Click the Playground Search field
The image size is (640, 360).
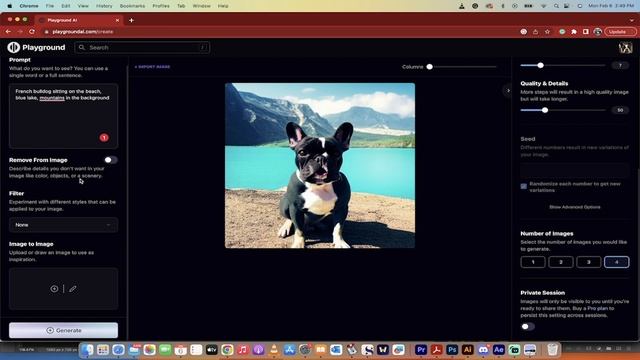pos(142,47)
